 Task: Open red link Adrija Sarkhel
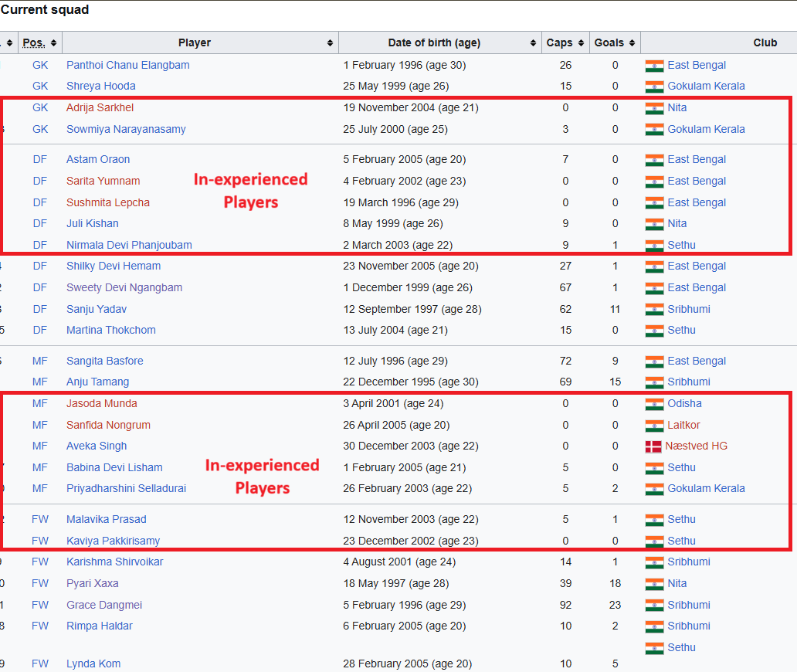click(100, 108)
